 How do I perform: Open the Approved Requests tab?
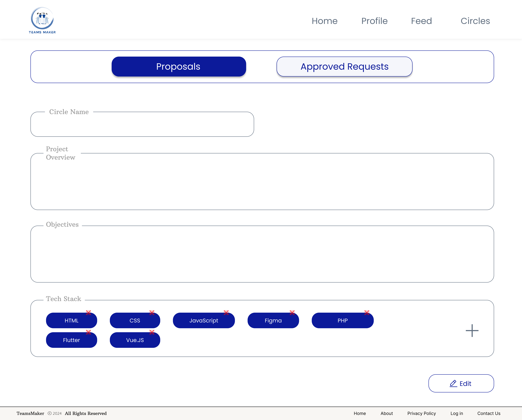pos(344,67)
